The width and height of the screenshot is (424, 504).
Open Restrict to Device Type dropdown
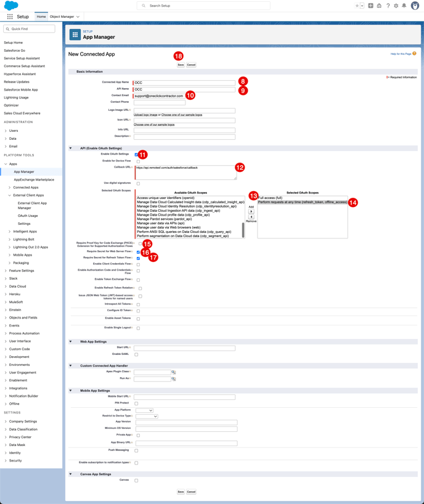(x=147, y=417)
